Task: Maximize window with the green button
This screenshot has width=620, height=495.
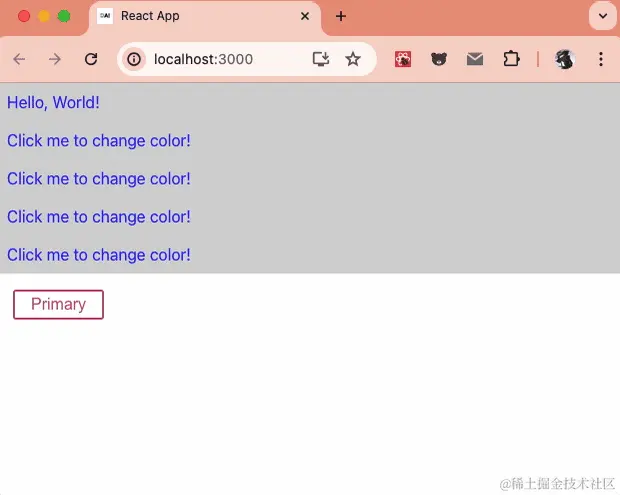Action: (64, 16)
